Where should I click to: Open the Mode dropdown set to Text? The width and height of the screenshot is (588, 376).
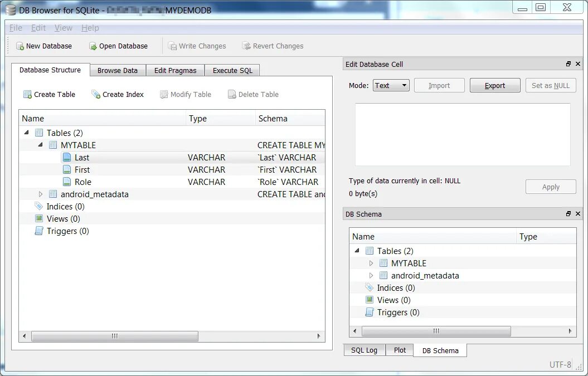pyautogui.click(x=391, y=85)
